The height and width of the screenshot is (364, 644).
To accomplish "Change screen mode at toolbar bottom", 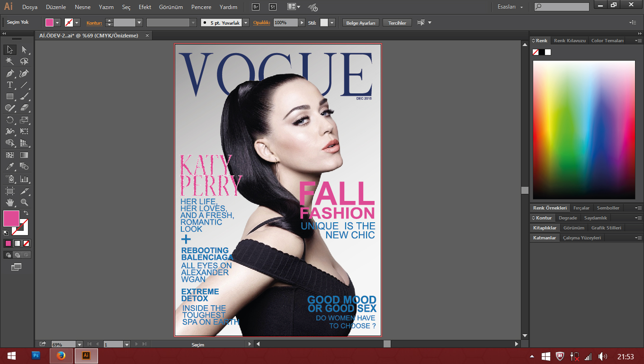I will point(17,267).
